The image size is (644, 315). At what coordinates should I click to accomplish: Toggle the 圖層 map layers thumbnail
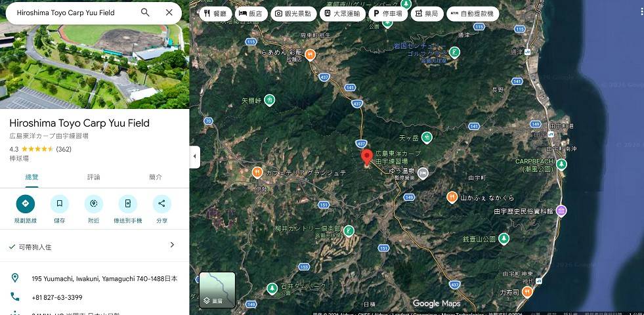(x=217, y=290)
